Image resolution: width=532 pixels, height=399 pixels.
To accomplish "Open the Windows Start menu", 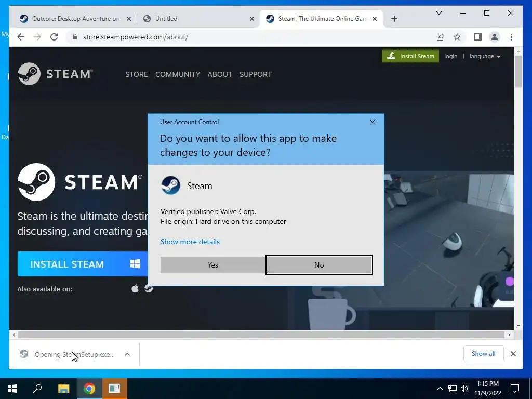I will 12,389.
